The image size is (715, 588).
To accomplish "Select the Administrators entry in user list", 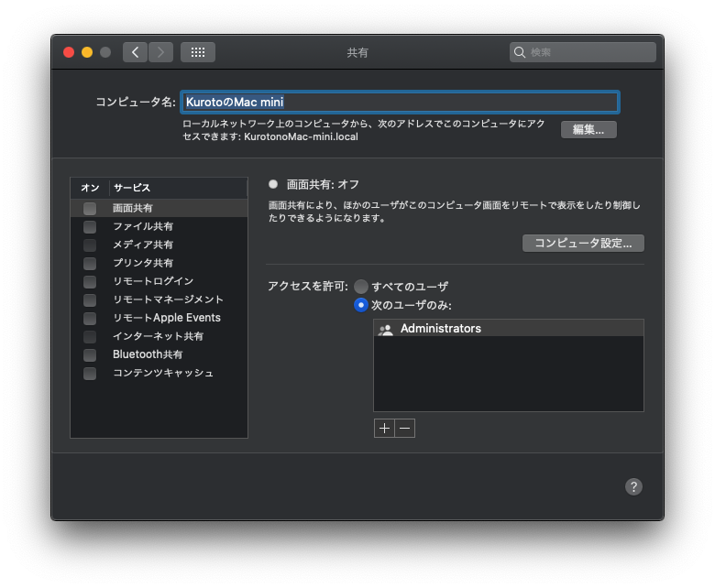I will 509,329.
